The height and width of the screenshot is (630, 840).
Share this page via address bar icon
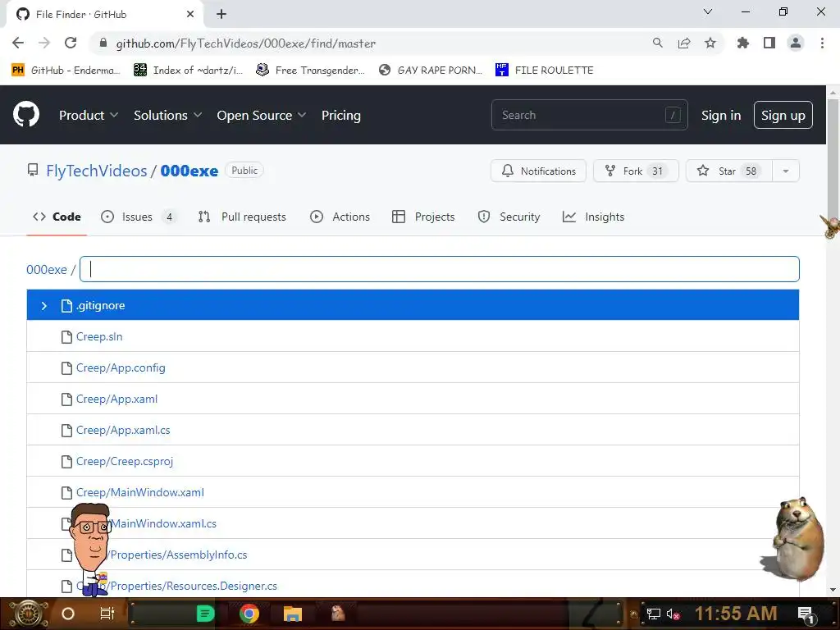(x=683, y=43)
